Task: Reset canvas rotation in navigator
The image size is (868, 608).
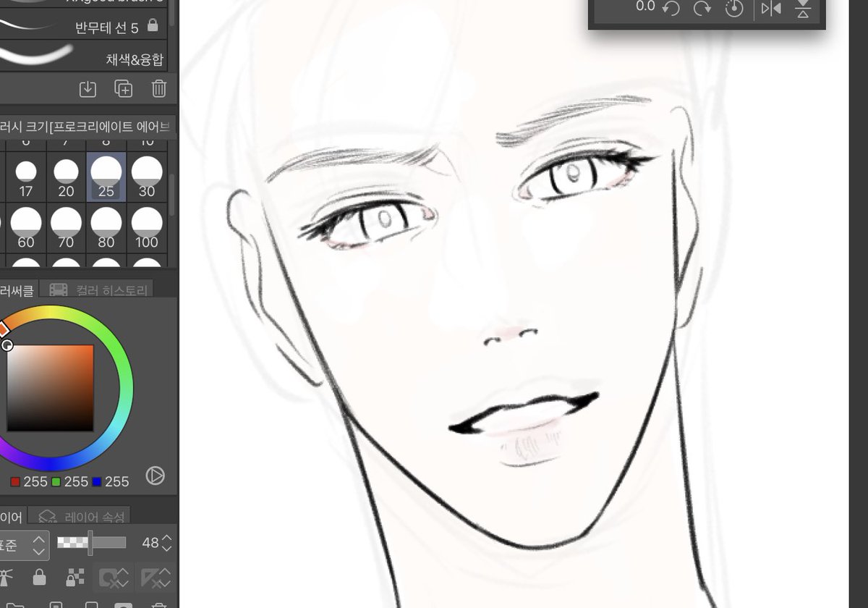Action: click(733, 8)
